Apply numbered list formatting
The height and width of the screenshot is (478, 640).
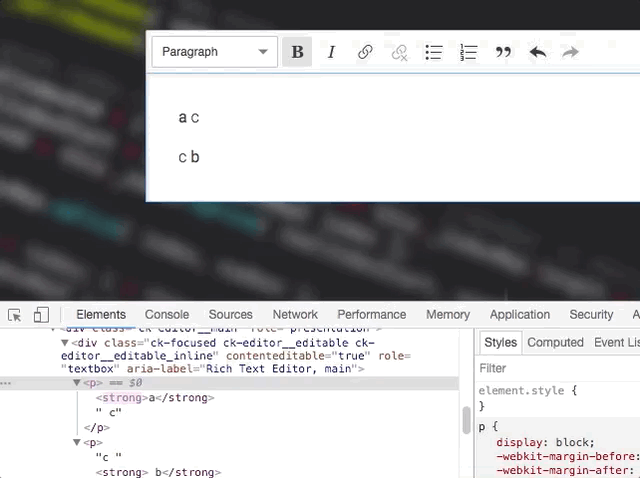click(x=469, y=52)
